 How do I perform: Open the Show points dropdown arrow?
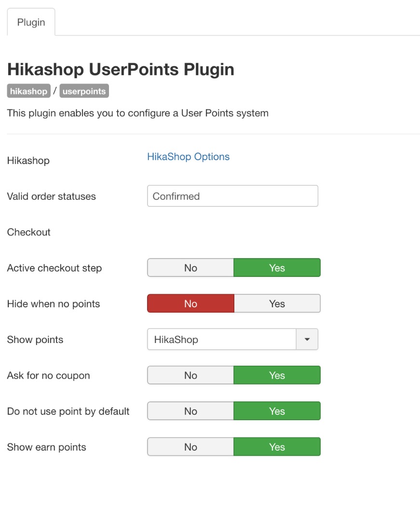point(307,340)
